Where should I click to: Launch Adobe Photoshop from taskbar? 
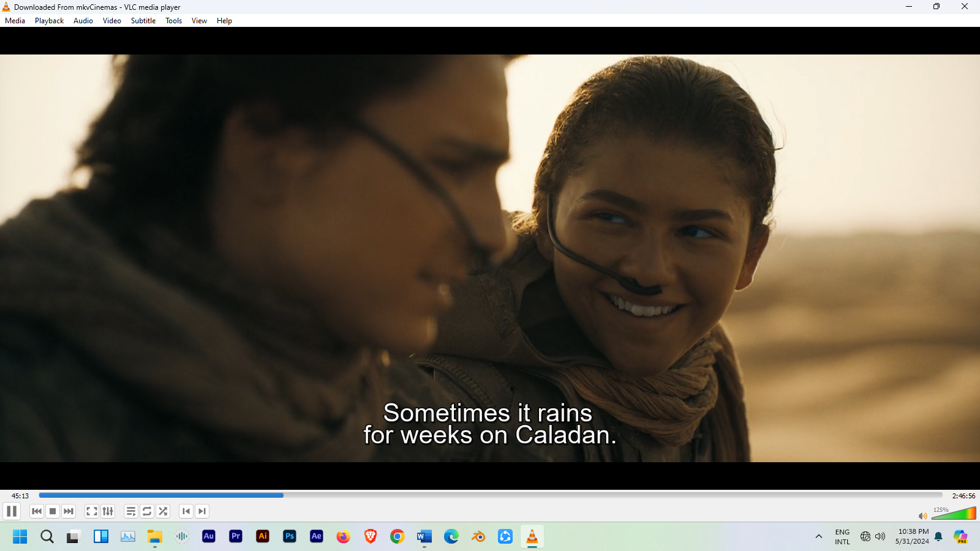pos(290,537)
